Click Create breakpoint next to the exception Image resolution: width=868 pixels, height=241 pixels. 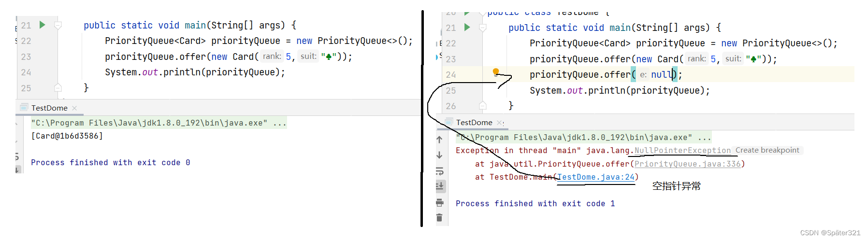point(767,150)
